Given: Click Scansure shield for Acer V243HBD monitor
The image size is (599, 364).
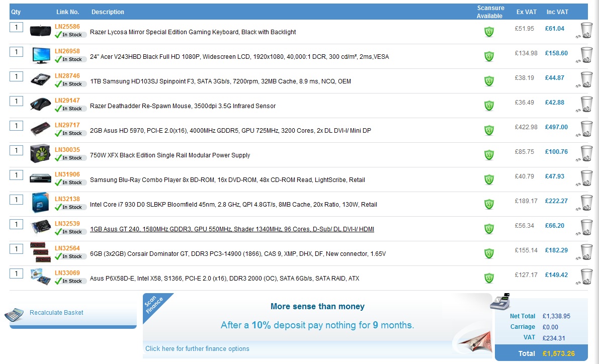Looking at the screenshot, I should pos(489,56).
